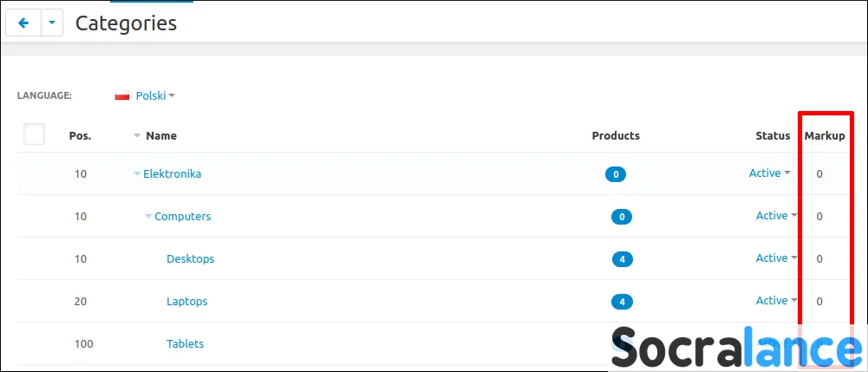Change Elektronika Active status dropdown
868x372 pixels.
pos(769,173)
